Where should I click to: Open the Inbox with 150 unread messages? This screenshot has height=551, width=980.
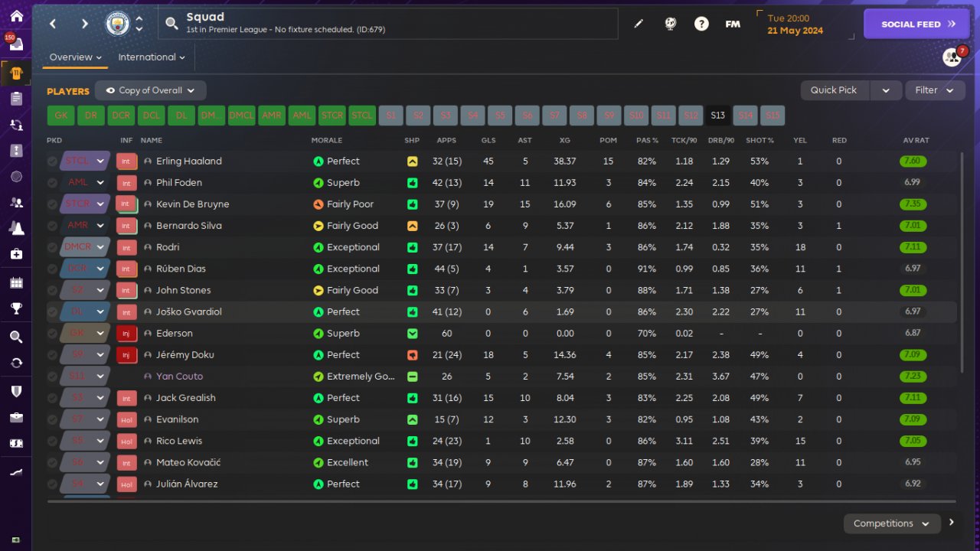click(16, 44)
